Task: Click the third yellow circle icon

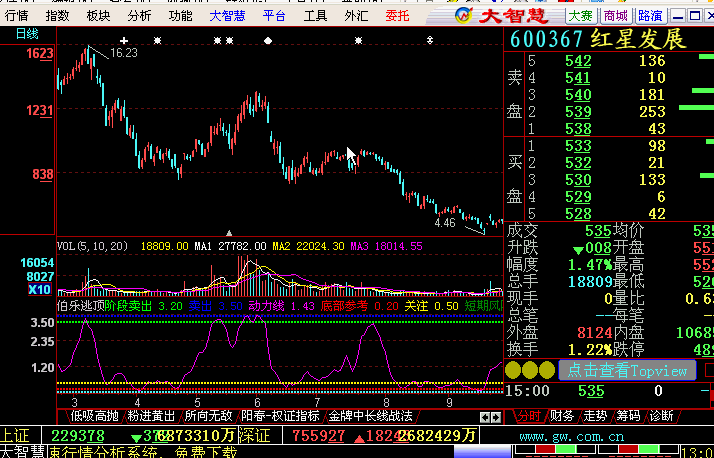Action: point(547,370)
